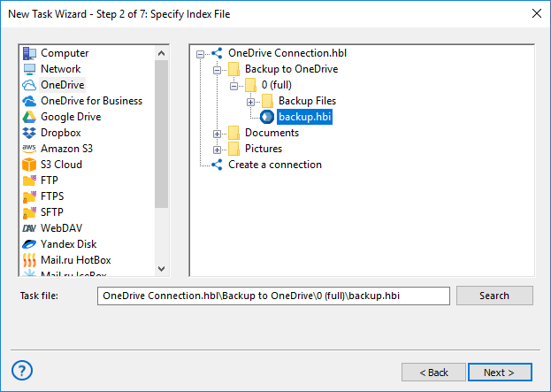
Task: Select the backup.hbi file name
Action: click(304, 117)
